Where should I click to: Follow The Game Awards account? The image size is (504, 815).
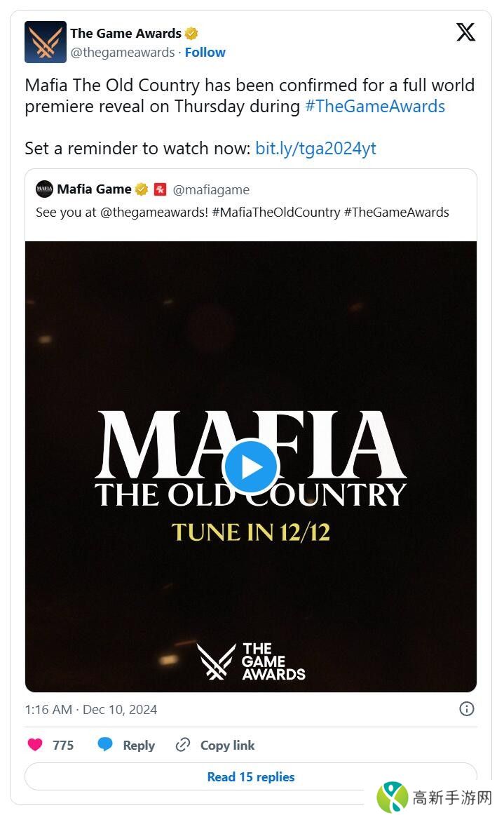pyautogui.click(x=205, y=53)
